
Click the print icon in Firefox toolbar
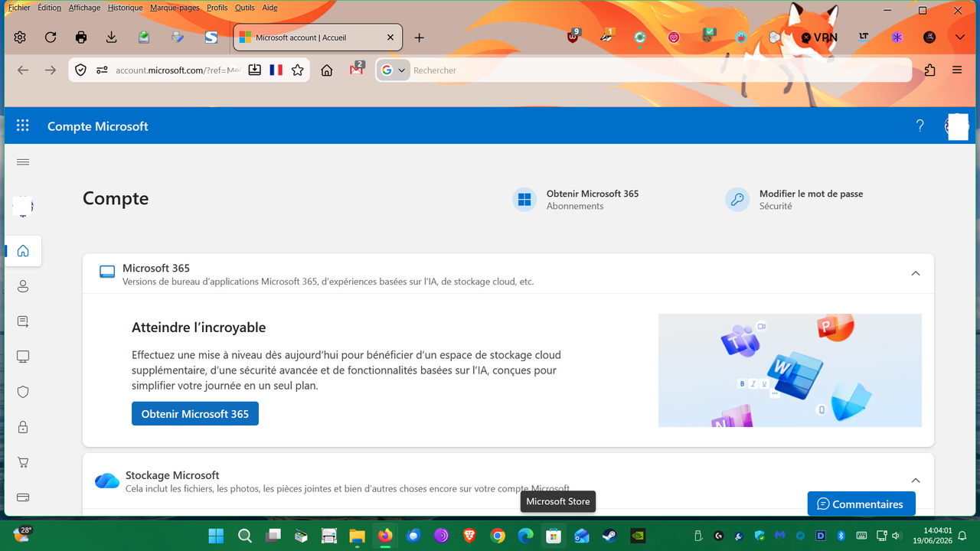pos(81,37)
